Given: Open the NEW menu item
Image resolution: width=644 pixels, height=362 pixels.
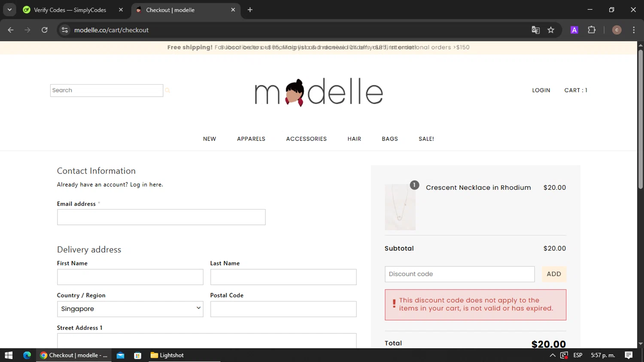Looking at the screenshot, I should [x=210, y=139].
